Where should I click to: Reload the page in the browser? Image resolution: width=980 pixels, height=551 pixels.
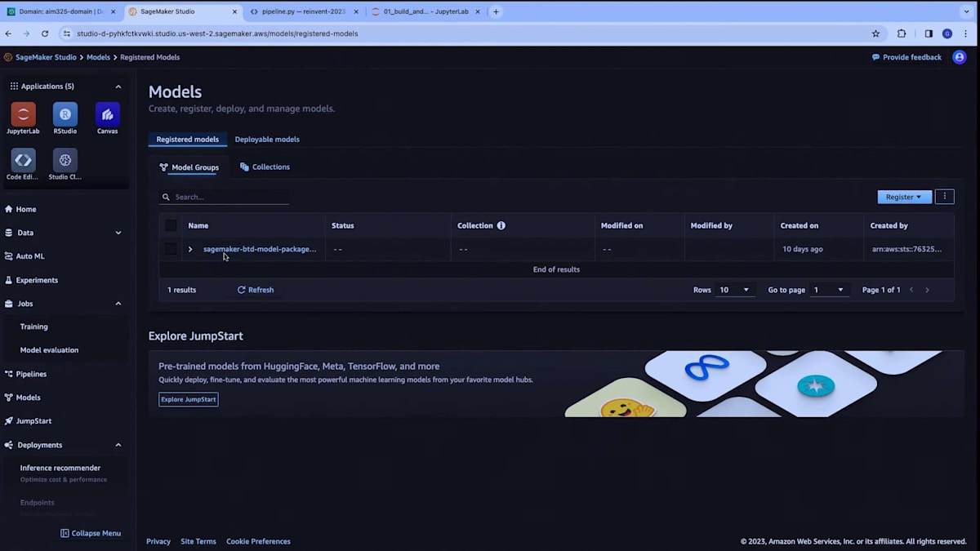[45, 33]
